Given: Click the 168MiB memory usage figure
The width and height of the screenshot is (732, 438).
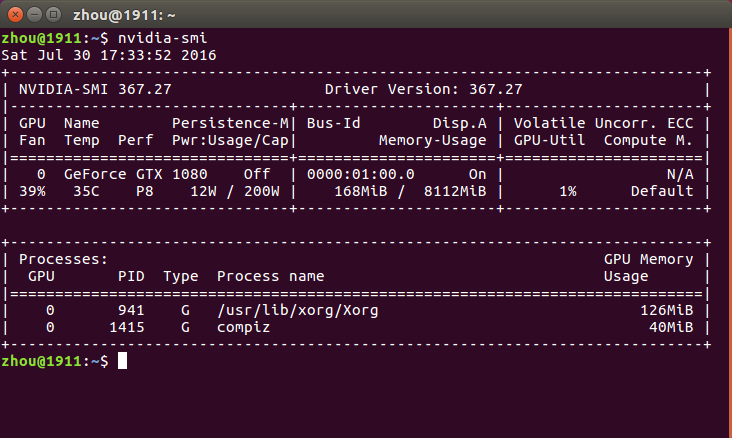Looking at the screenshot, I should tap(361, 191).
